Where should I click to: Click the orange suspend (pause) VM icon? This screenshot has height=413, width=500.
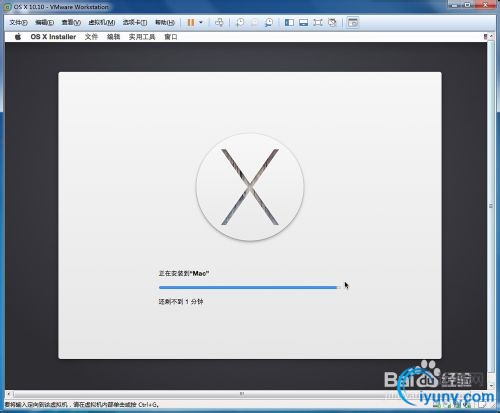tap(191, 22)
